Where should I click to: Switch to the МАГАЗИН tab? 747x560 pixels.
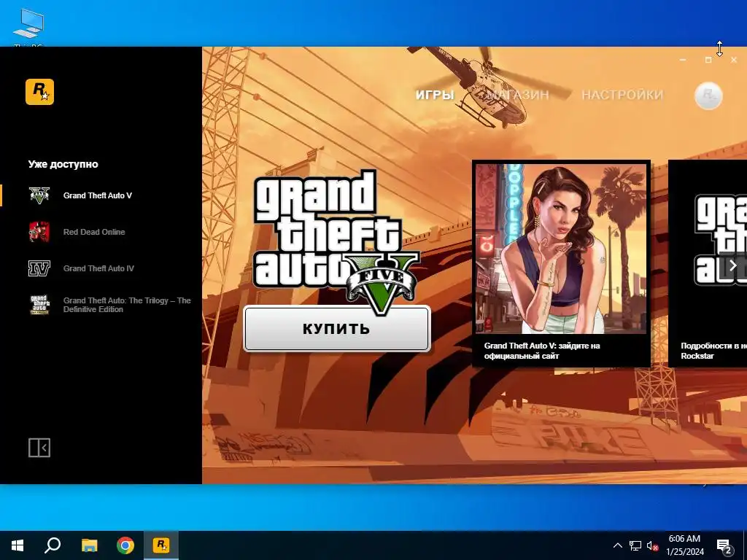coord(518,95)
